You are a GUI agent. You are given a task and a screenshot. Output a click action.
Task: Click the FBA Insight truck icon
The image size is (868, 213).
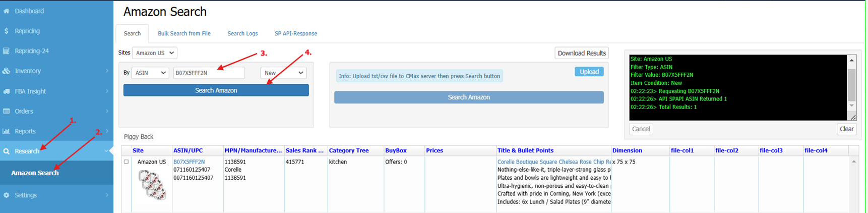6,91
